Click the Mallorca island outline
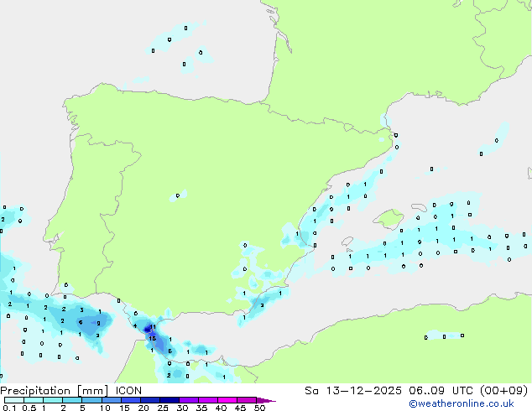 [x=389, y=219]
